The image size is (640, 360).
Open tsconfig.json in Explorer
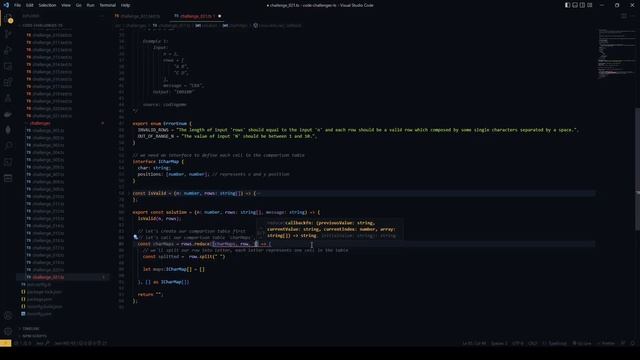(x=40, y=314)
